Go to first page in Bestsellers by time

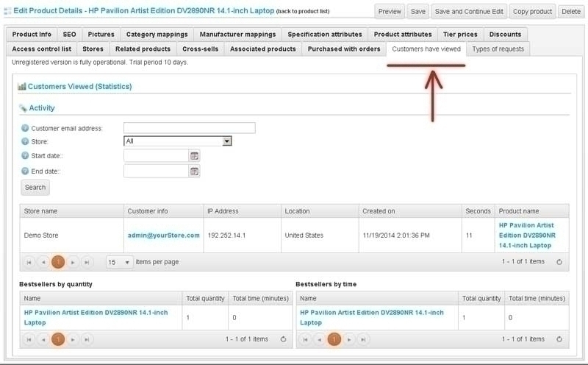pyautogui.click(x=305, y=339)
